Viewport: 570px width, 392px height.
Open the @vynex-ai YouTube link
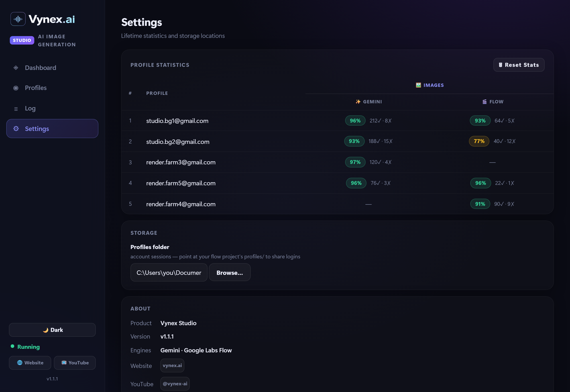(175, 384)
